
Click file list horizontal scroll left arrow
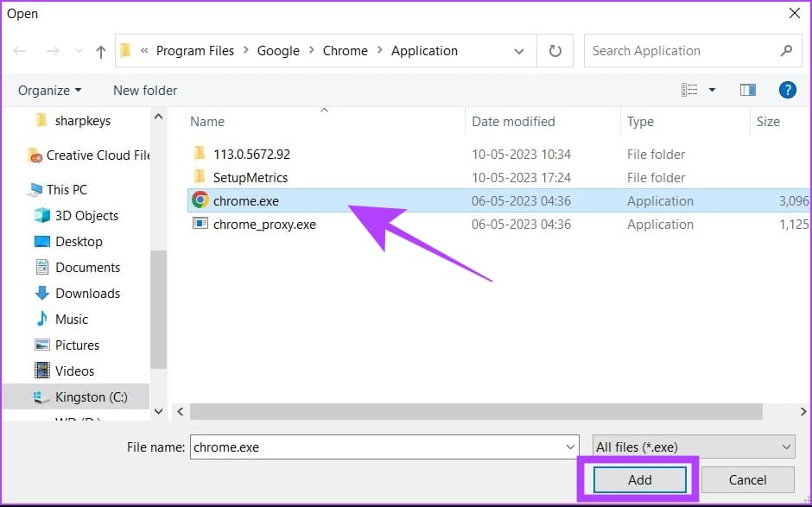181,412
